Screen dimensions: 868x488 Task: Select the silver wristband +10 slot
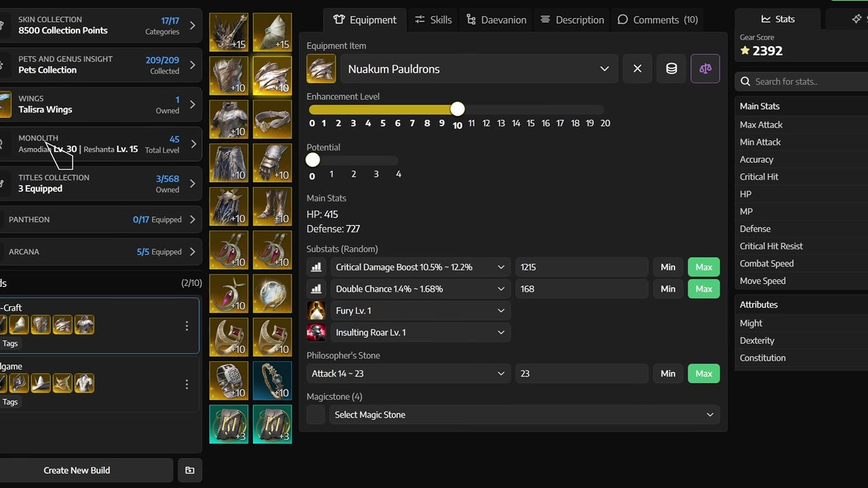click(x=229, y=381)
